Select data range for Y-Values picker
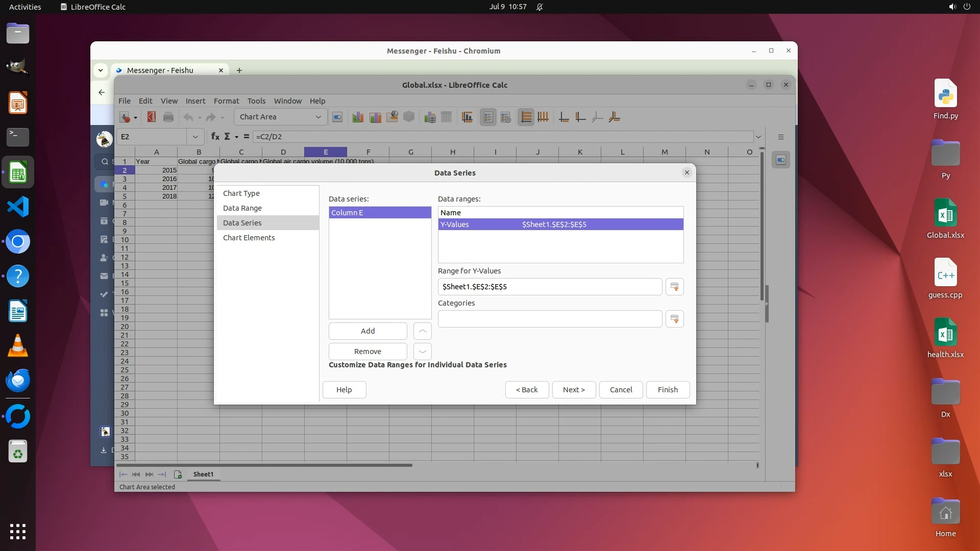This screenshot has height=551, width=980. click(674, 287)
